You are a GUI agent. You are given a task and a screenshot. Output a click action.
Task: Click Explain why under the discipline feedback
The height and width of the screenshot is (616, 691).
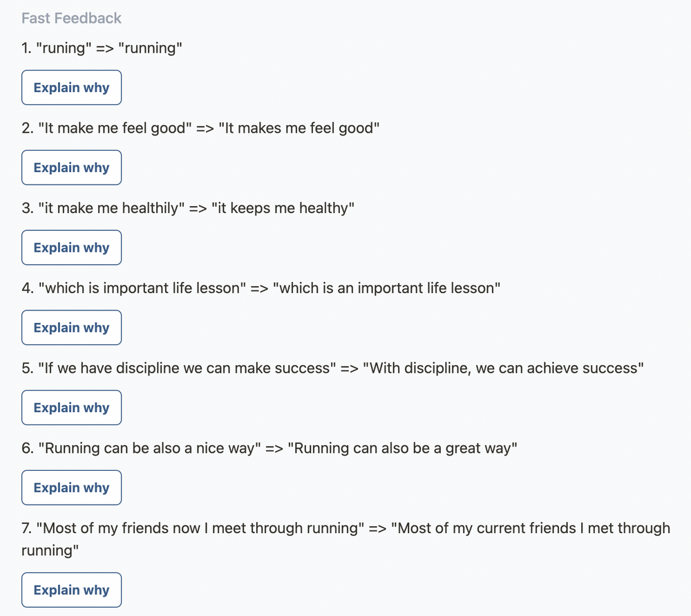71,407
